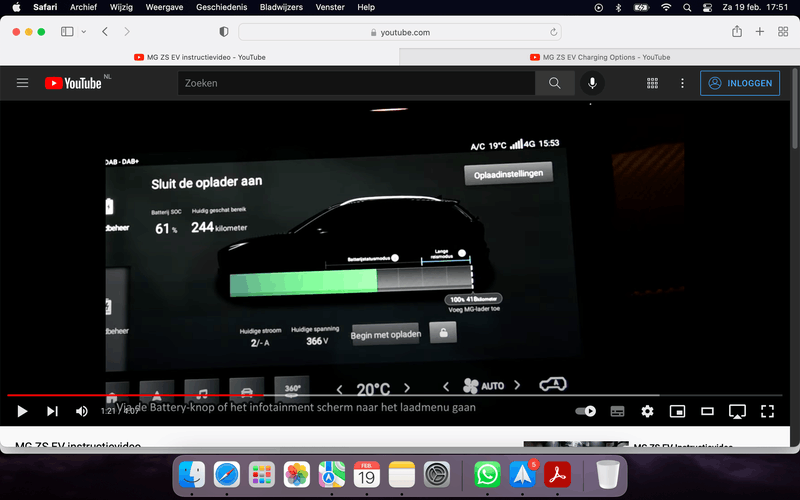Start voice search with the microphone icon
Viewport: 800px width, 500px height.
(592, 83)
